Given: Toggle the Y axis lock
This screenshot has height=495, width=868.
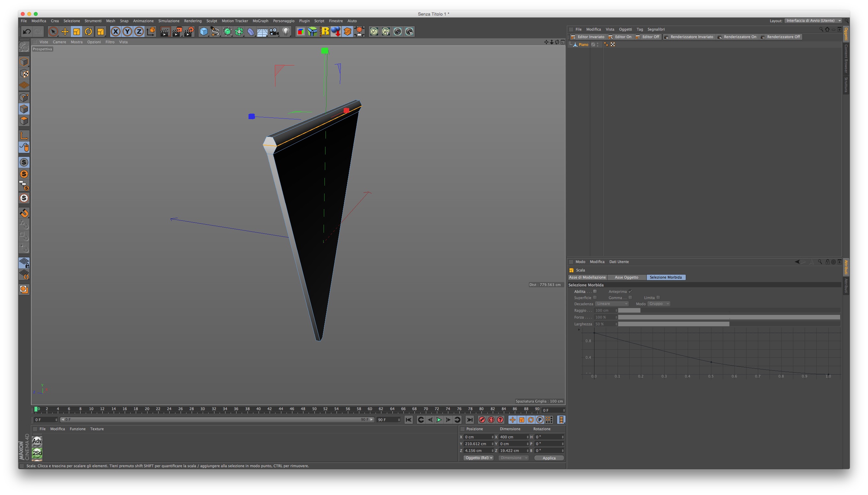Looking at the screenshot, I should point(127,31).
